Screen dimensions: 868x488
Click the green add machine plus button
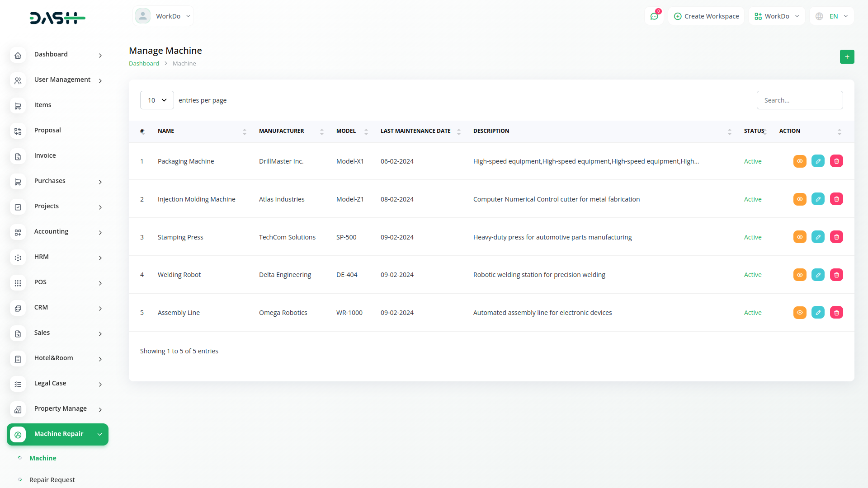pos(847,56)
